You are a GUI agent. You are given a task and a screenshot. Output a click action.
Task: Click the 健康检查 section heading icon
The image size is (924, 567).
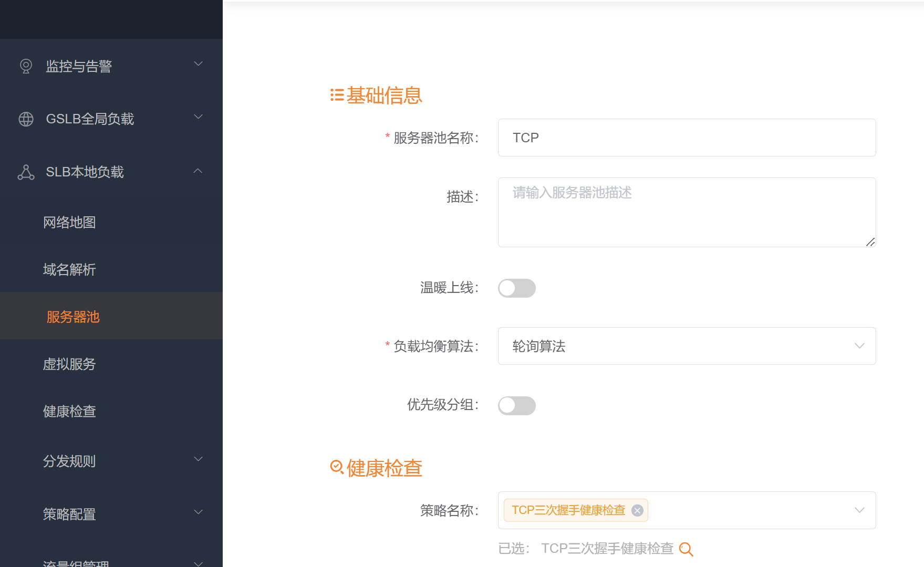pyautogui.click(x=337, y=467)
